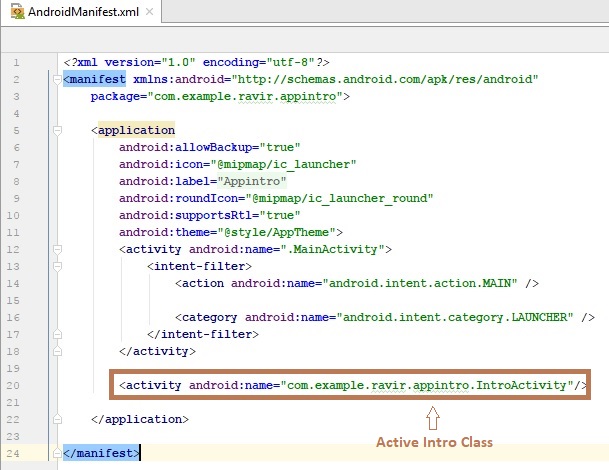Viewport: 609px width, 470px height.
Task: Click android:allowBackup="true" attribute
Action: tap(210, 147)
